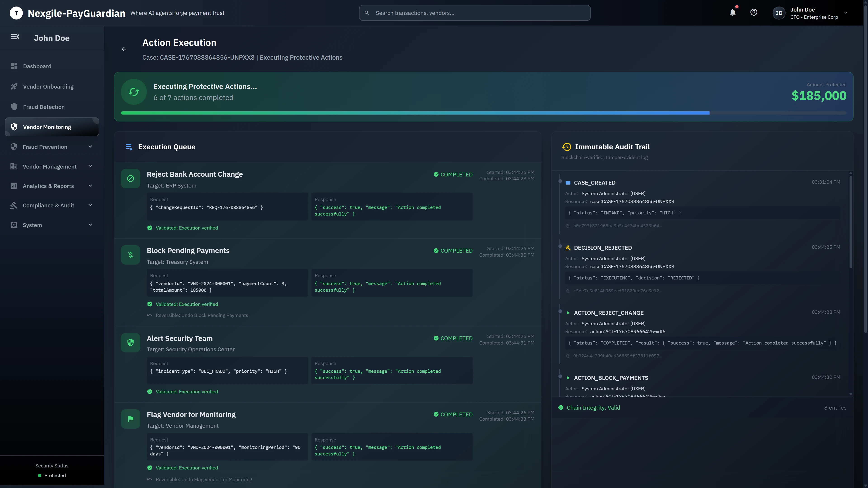Click the help question mark icon
The height and width of the screenshot is (488, 868).
coord(754,12)
